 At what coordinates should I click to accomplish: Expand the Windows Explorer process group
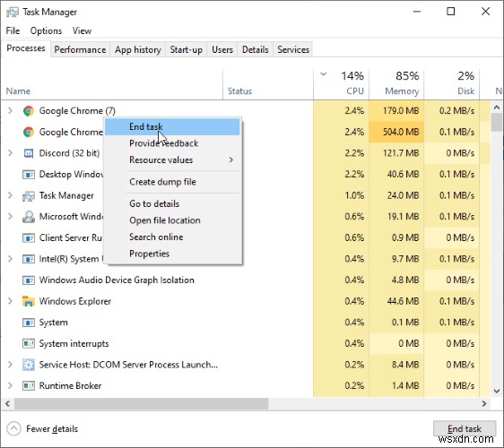tap(10, 301)
